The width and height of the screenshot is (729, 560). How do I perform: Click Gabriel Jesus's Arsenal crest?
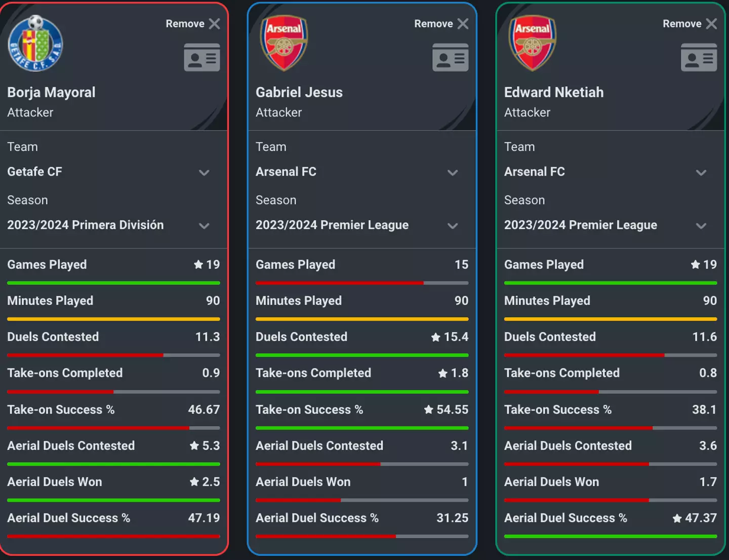pyautogui.click(x=283, y=43)
